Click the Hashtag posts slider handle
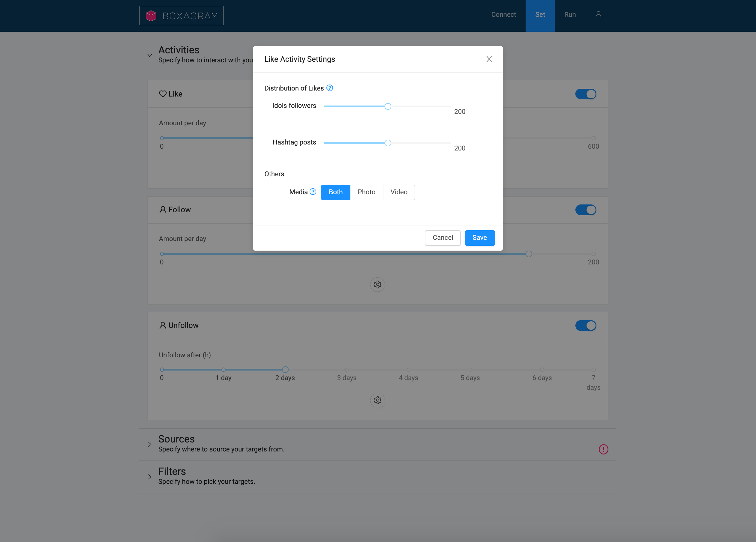 click(388, 143)
